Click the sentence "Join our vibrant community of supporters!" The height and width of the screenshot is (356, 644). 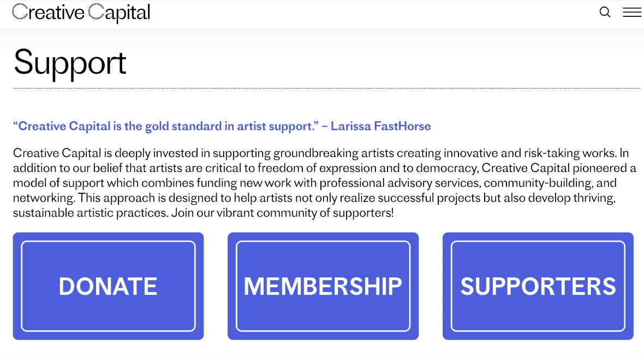coord(282,213)
